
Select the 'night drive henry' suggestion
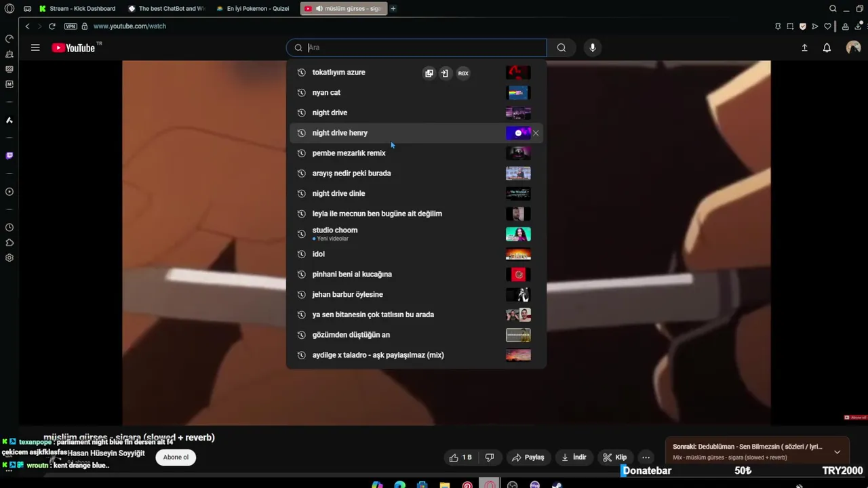416,133
